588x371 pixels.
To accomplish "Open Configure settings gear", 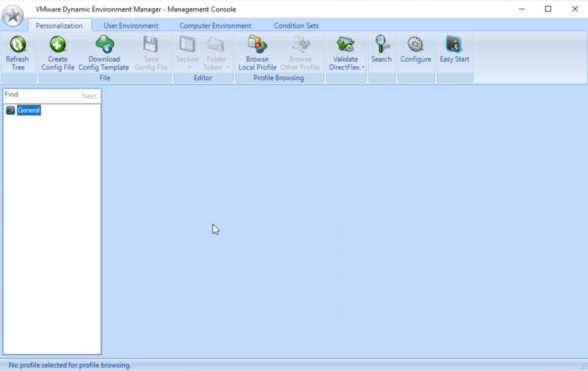I will coord(416,45).
